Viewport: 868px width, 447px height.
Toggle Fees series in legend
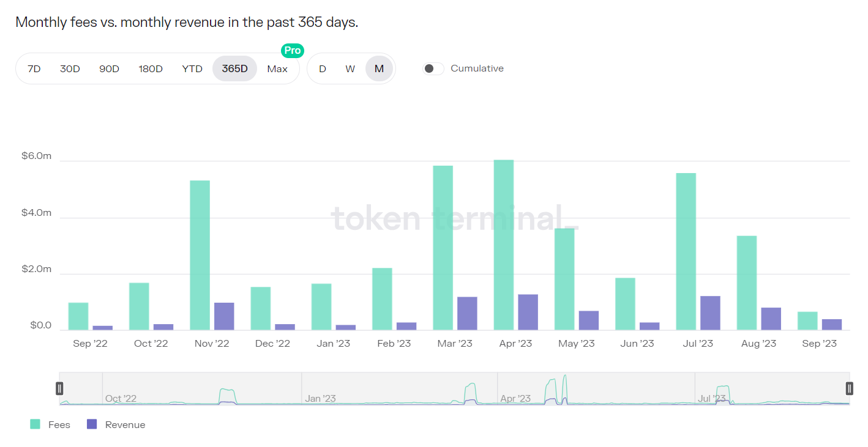(x=59, y=424)
